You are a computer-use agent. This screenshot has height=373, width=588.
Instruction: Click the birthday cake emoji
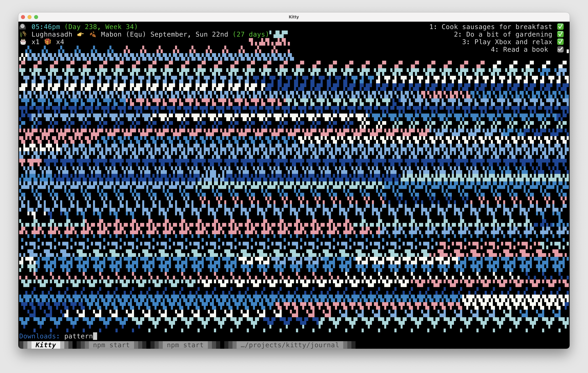(23, 42)
